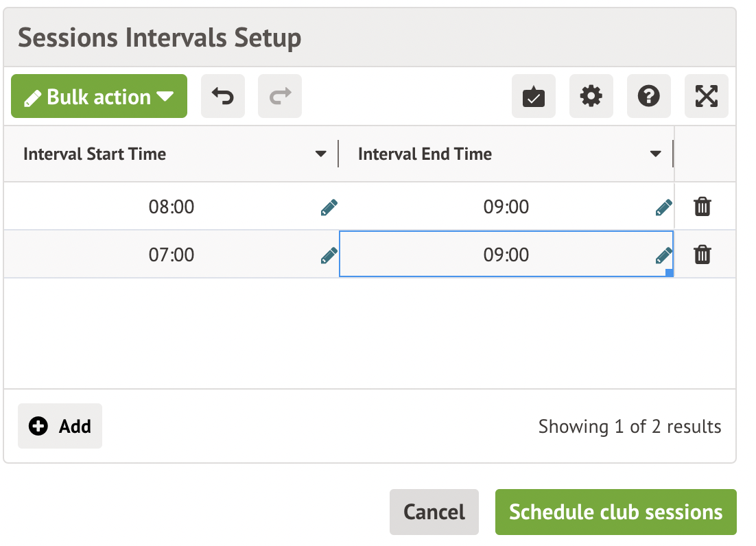Add a new interval row
Image resolution: width=756 pixels, height=546 pixels.
tap(60, 426)
